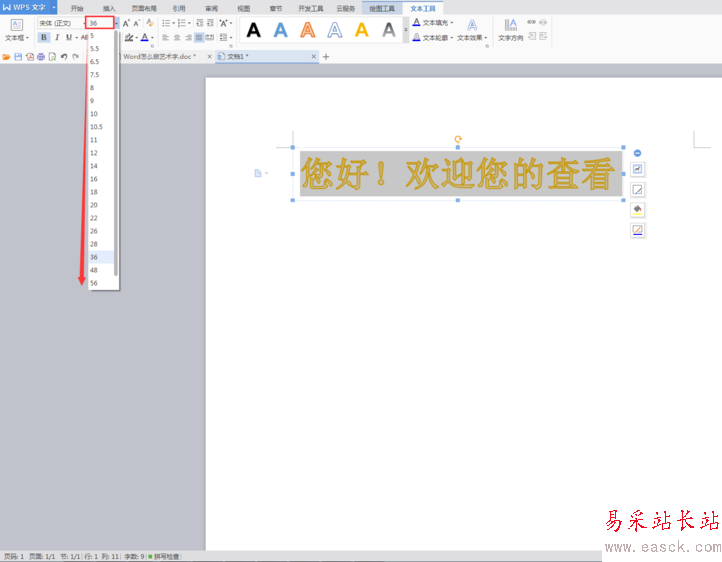Click the print icon
Image resolution: width=722 pixels, height=562 pixels.
(41, 57)
